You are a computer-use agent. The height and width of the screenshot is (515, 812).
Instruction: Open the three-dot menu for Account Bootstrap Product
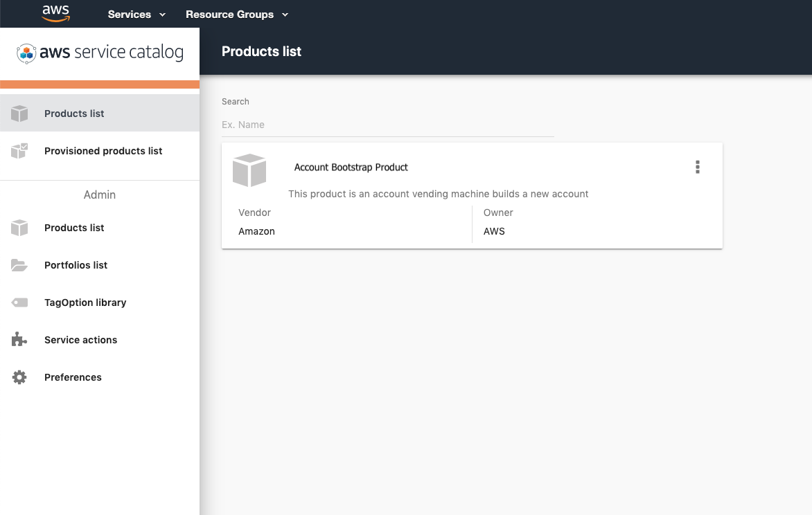pyautogui.click(x=698, y=168)
